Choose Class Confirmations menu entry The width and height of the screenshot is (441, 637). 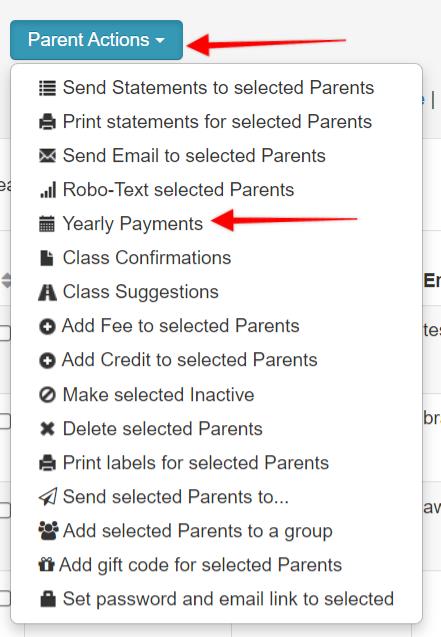coord(147,258)
